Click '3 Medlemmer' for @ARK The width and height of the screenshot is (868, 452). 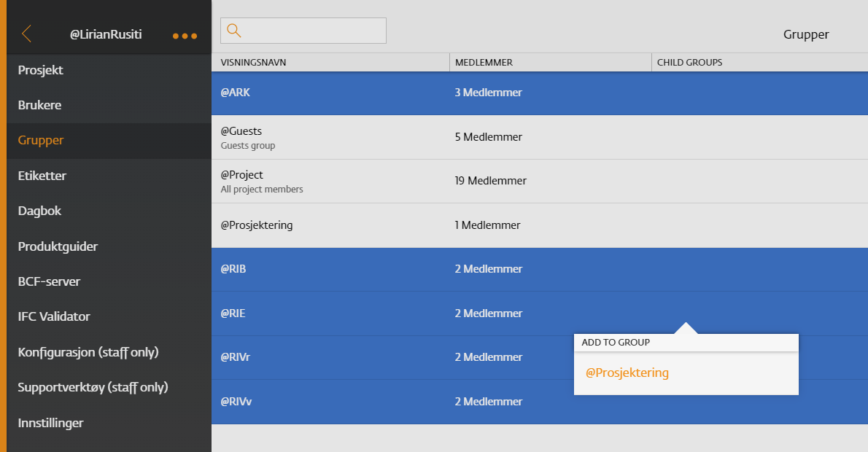point(488,93)
